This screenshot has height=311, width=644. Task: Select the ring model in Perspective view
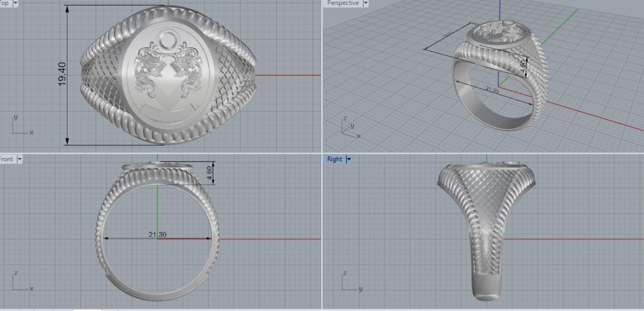click(500, 76)
